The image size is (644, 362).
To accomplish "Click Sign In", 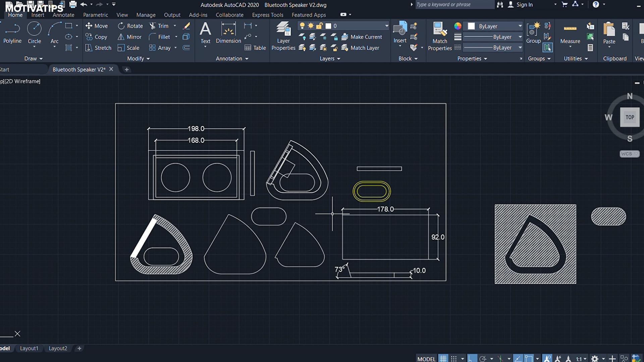I will (x=524, y=5).
